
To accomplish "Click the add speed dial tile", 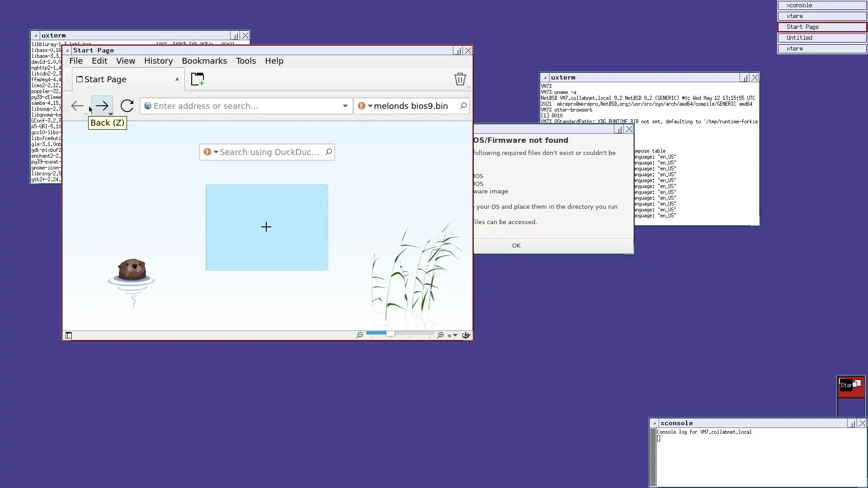I will pos(266,227).
